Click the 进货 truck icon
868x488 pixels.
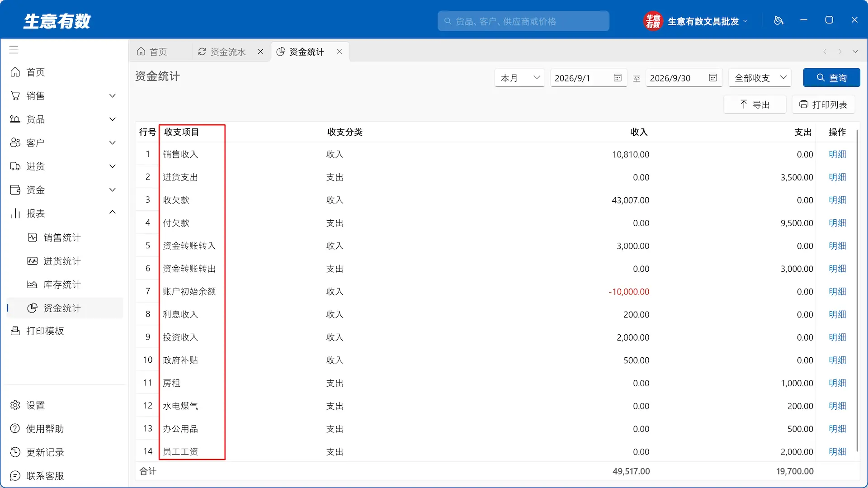coord(15,166)
